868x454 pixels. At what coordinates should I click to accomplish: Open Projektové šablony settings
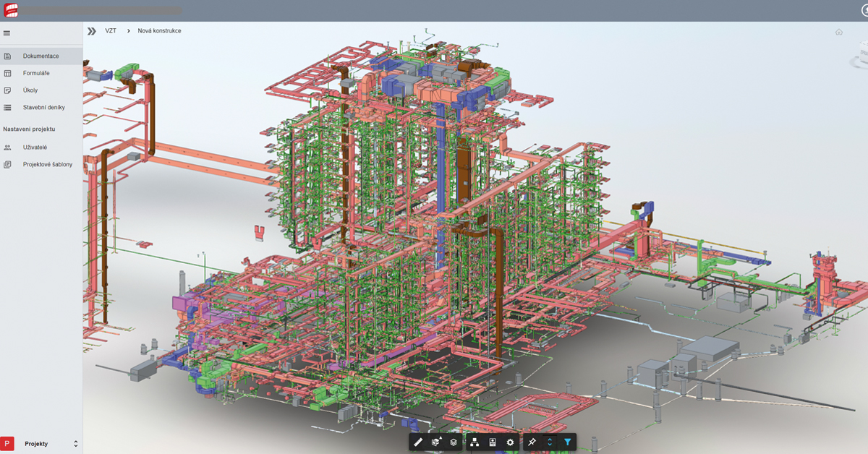tap(41, 164)
